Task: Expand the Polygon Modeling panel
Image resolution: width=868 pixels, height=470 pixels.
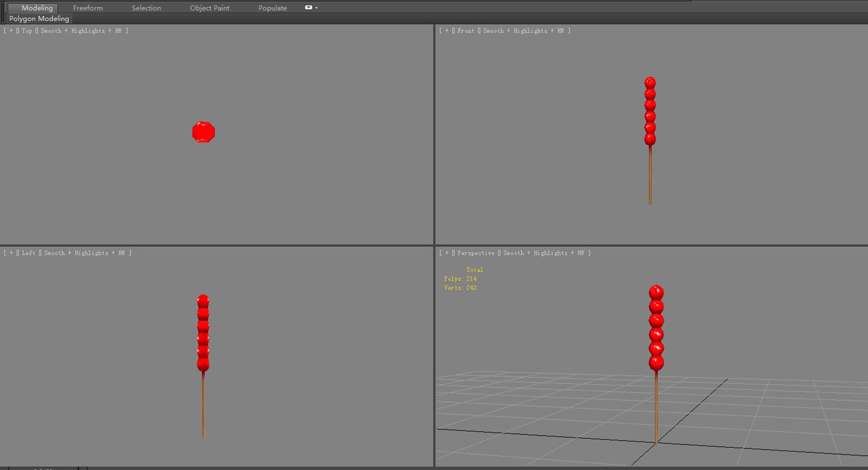Action: 39,19
